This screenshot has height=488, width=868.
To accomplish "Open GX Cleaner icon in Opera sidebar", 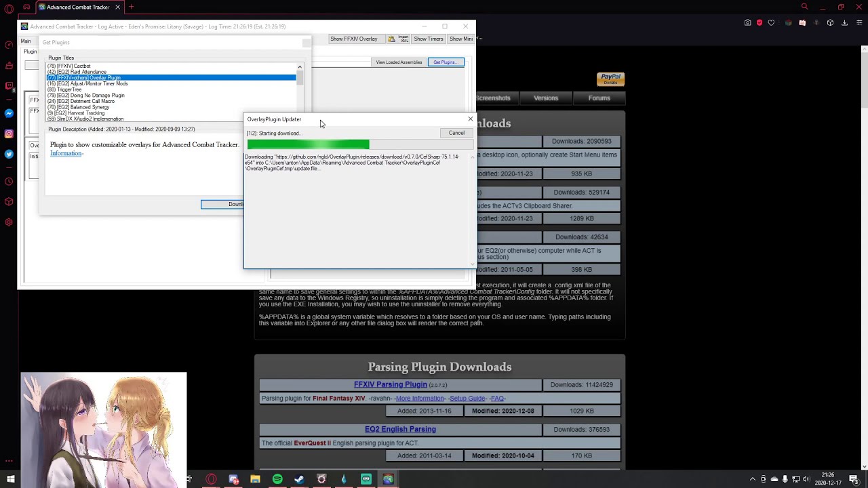I will pyautogui.click(x=9, y=66).
